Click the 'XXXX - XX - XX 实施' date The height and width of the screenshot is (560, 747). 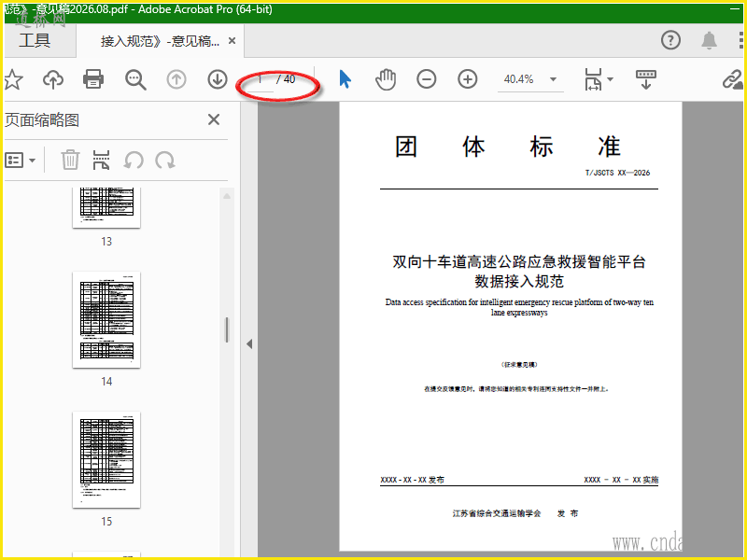621,480
